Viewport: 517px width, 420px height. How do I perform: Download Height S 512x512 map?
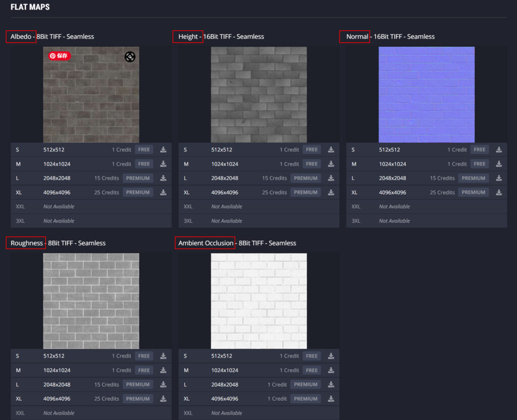tap(331, 149)
